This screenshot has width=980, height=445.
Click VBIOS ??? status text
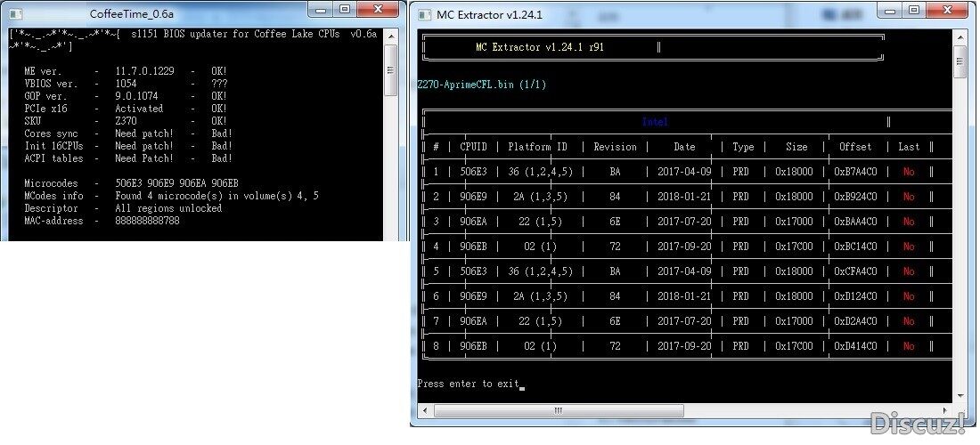tap(219, 84)
